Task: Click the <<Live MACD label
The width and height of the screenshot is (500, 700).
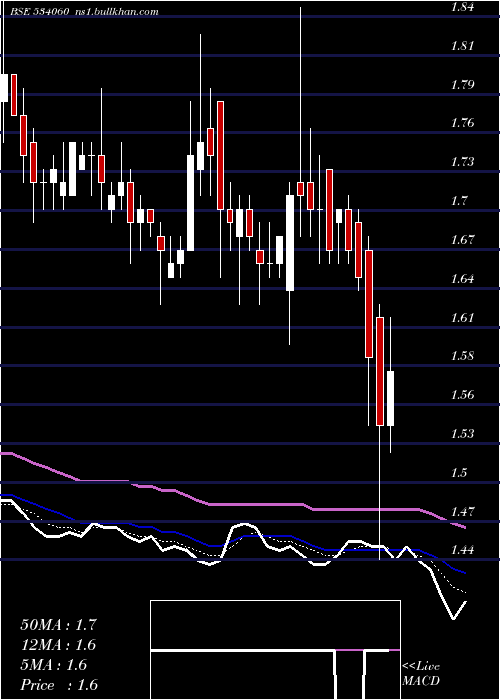Action: [x=421, y=673]
